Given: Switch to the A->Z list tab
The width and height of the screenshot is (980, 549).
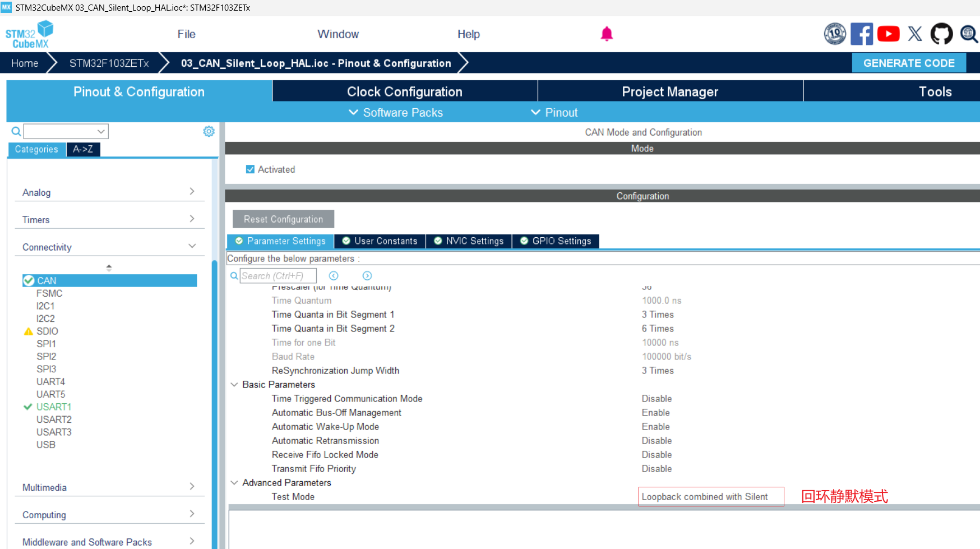Looking at the screenshot, I should coord(83,149).
